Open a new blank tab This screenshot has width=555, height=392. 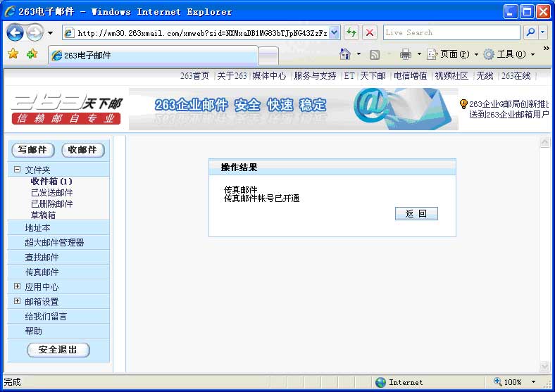point(268,56)
